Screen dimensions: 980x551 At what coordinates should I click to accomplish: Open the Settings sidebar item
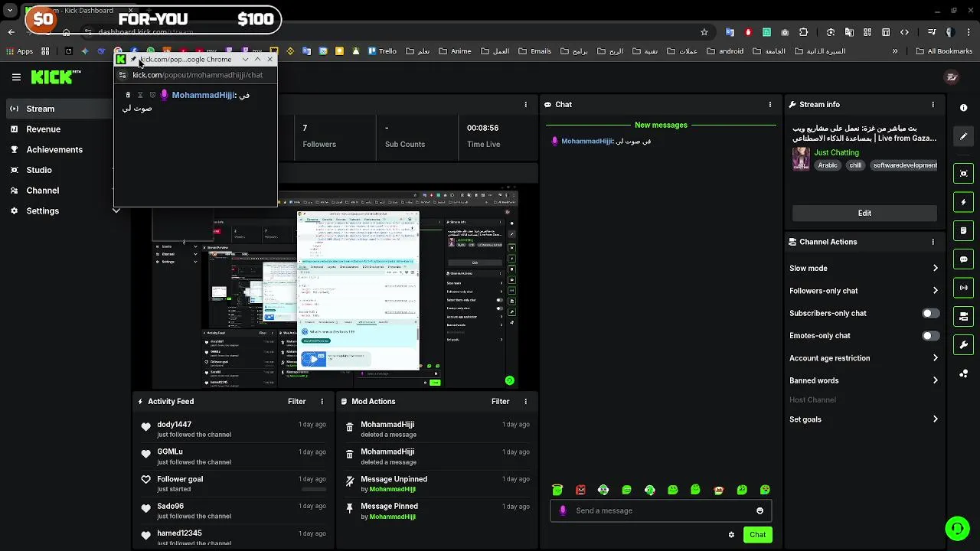(x=43, y=211)
